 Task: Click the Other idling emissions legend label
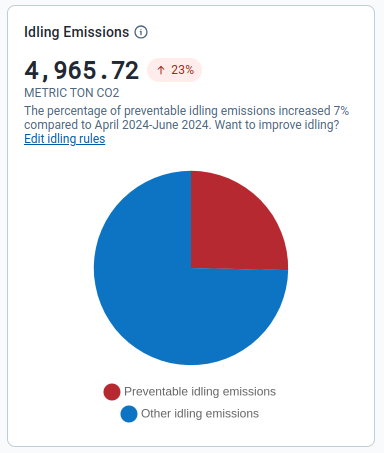[x=200, y=414]
